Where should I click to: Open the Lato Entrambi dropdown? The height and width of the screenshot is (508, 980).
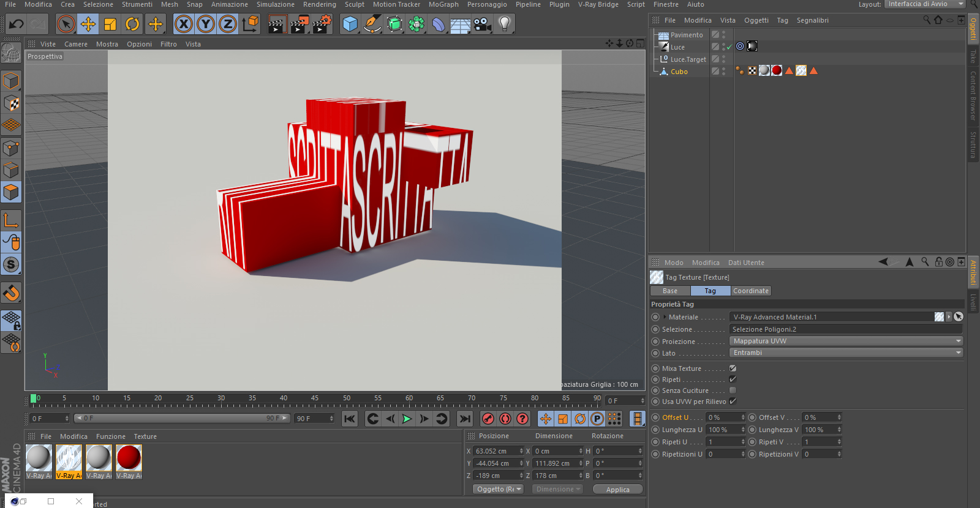[x=846, y=353]
